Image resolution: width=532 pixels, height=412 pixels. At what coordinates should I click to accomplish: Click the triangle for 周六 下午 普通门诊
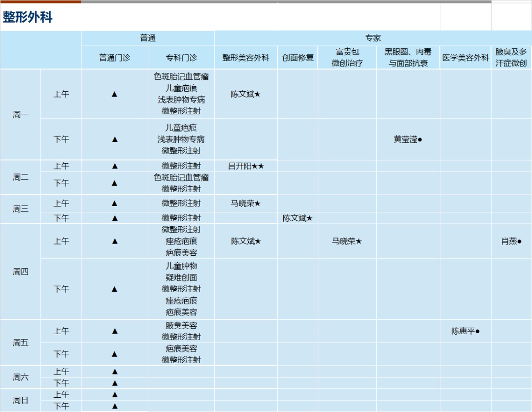coord(115,383)
